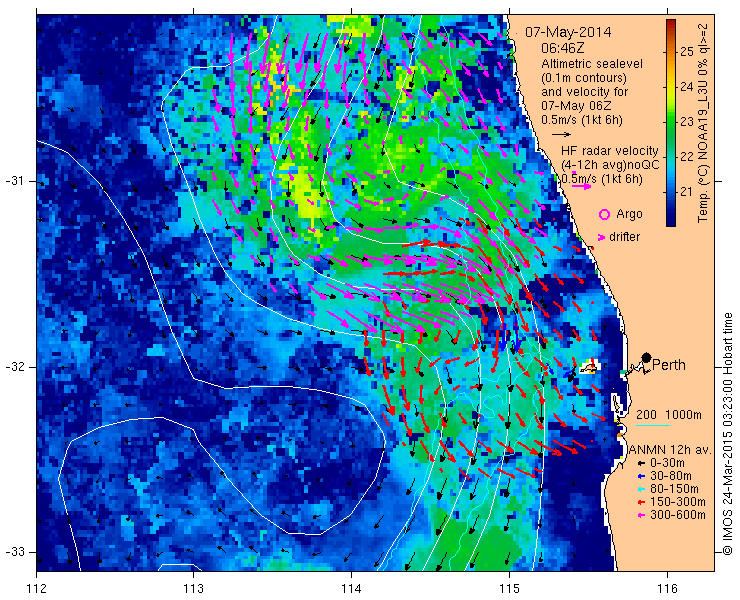Click the 'HF radar velocity' legend text
The height and width of the screenshot is (600, 740).
(x=610, y=151)
